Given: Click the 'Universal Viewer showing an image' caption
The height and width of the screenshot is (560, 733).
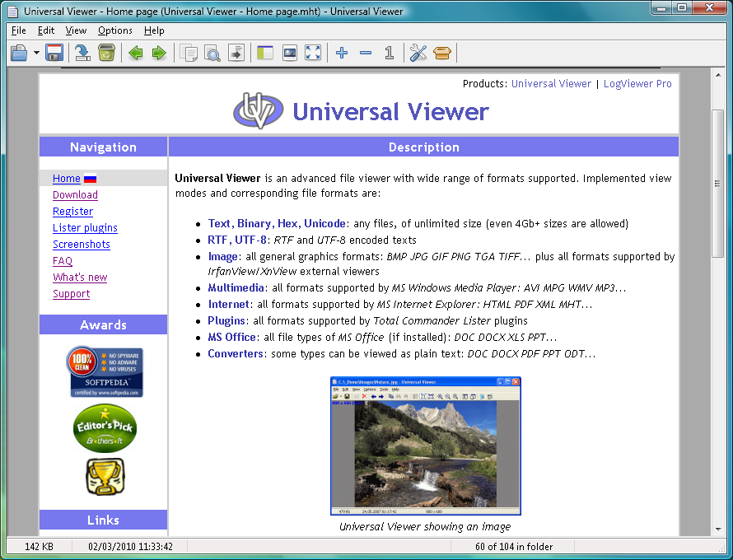Looking at the screenshot, I should point(425,527).
